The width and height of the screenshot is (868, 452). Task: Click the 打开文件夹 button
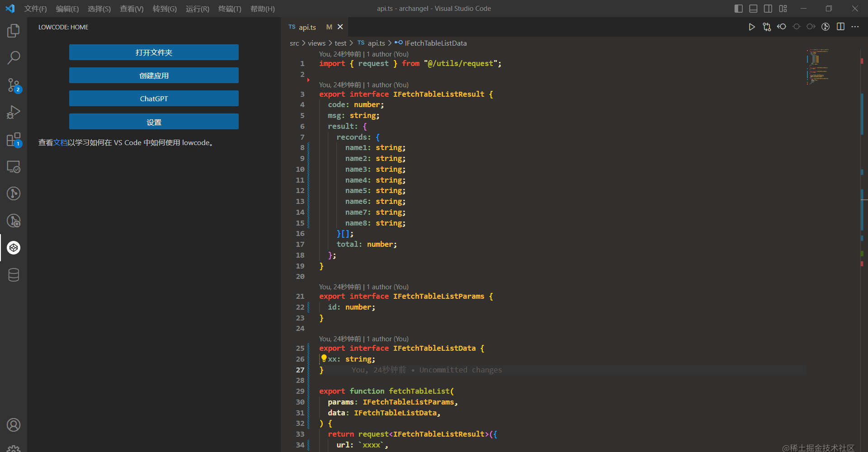pyautogui.click(x=154, y=52)
